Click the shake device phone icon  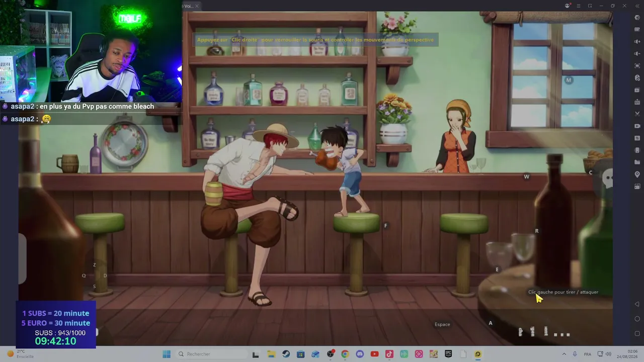point(637,150)
